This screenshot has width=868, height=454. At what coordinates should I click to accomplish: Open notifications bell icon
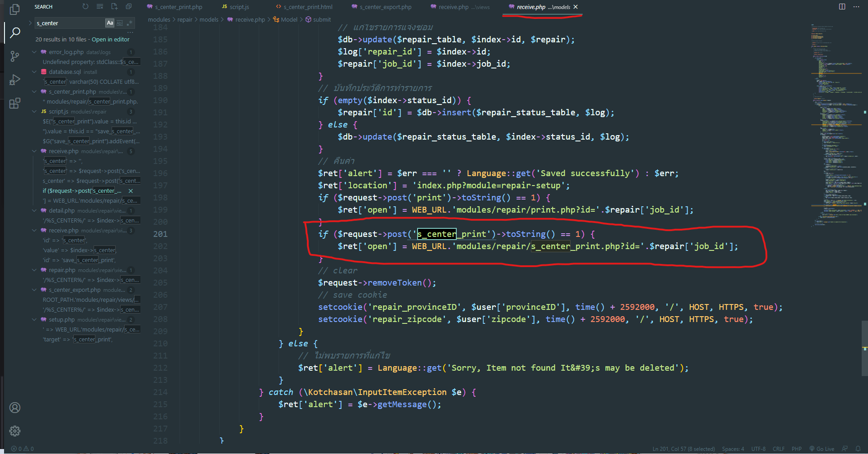pyautogui.click(x=858, y=449)
